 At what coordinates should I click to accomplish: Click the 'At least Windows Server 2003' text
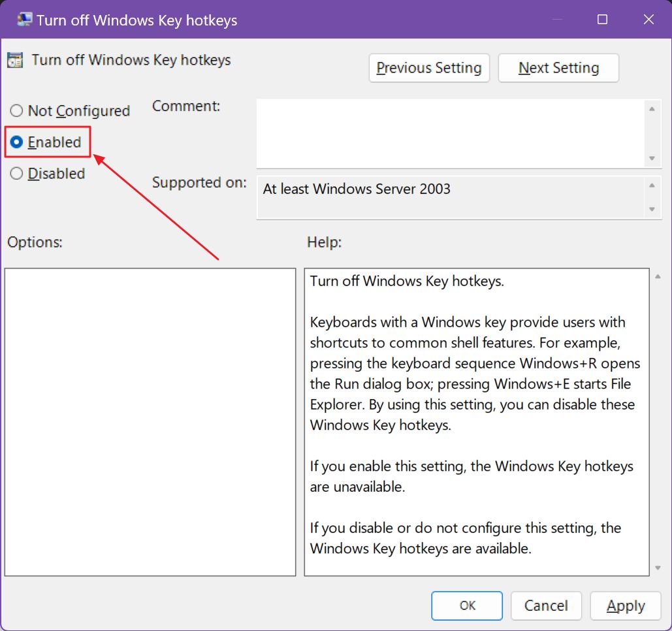click(x=357, y=189)
